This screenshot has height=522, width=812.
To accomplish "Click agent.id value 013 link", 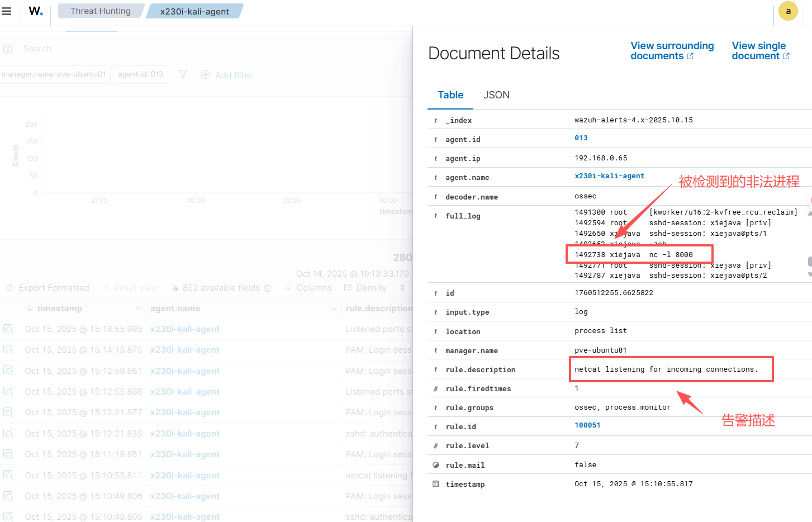I will [x=581, y=138].
